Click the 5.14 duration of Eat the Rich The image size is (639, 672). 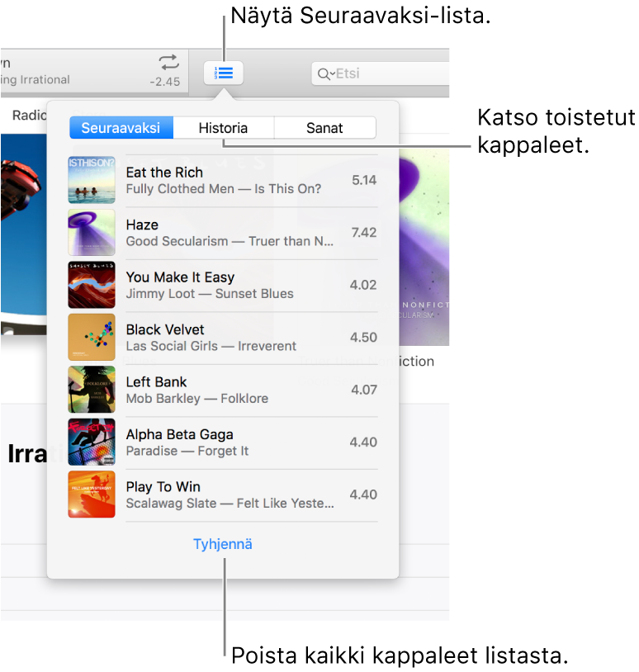[x=364, y=180]
